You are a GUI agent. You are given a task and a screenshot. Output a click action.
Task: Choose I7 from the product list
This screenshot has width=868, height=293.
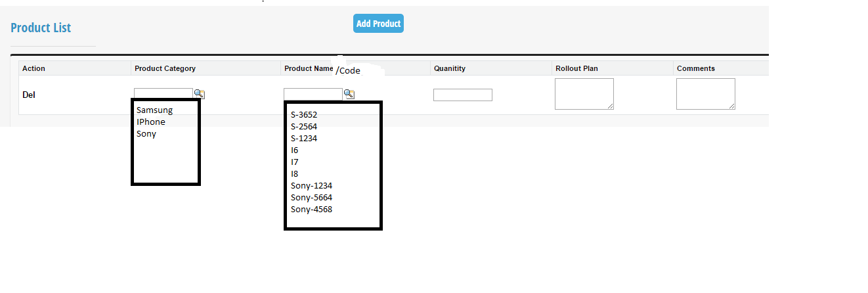click(295, 162)
